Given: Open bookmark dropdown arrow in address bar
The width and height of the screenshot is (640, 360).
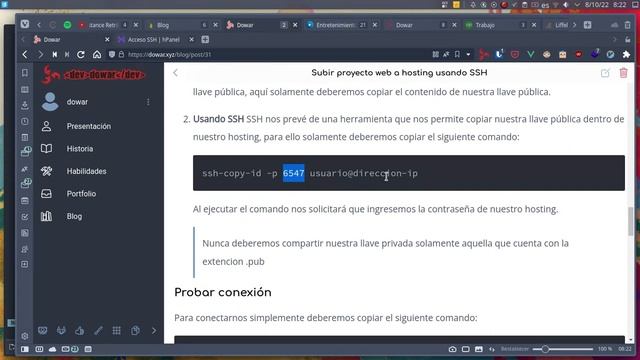Looking at the screenshot, I should click(x=468, y=54).
